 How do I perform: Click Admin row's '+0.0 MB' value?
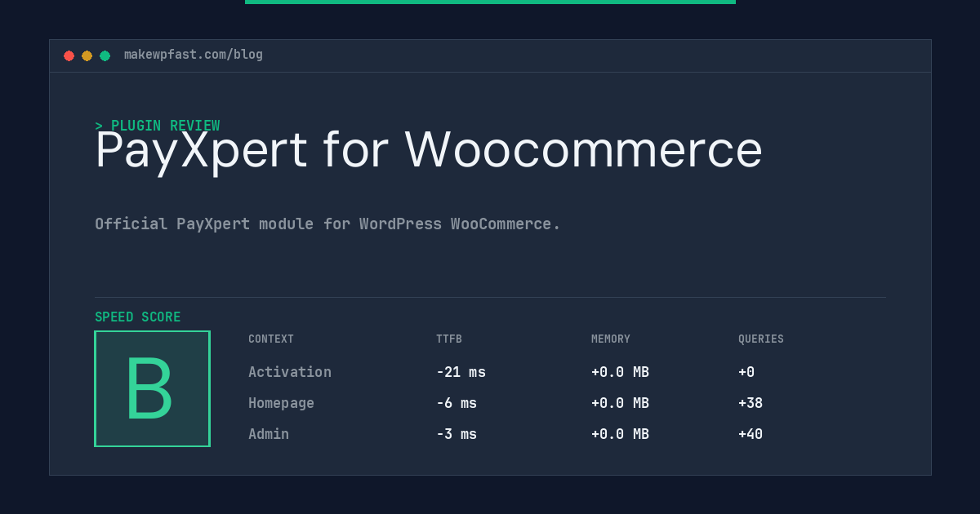pos(620,434)
